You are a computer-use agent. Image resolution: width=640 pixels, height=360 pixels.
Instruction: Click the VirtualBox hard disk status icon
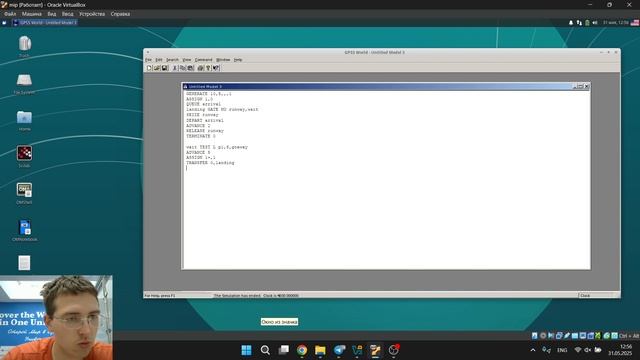pyautogui.click(x=535, y=336)
